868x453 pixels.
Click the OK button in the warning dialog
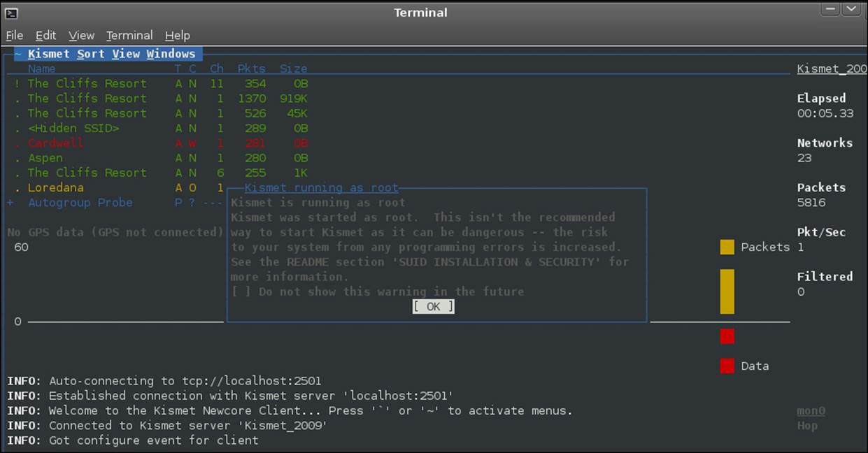pos(434,306)
